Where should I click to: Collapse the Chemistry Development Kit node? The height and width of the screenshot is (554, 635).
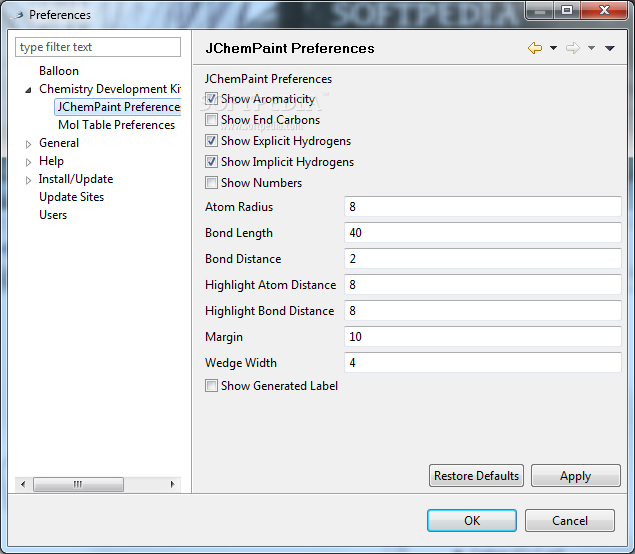(28, 90)
